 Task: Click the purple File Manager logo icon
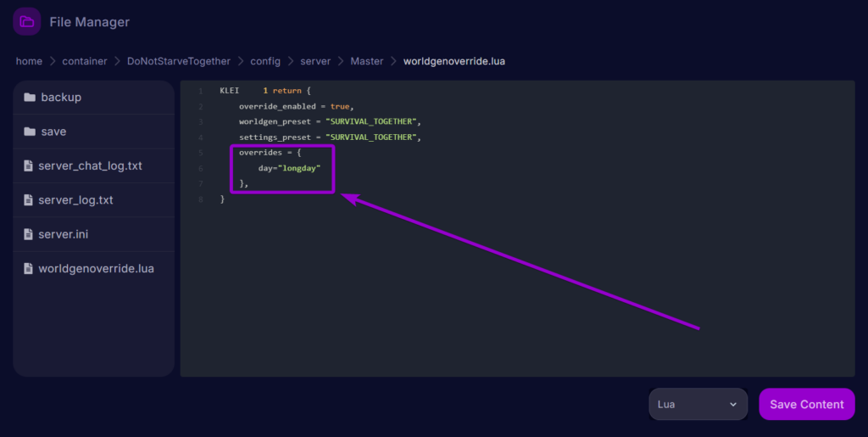(27, 21)
